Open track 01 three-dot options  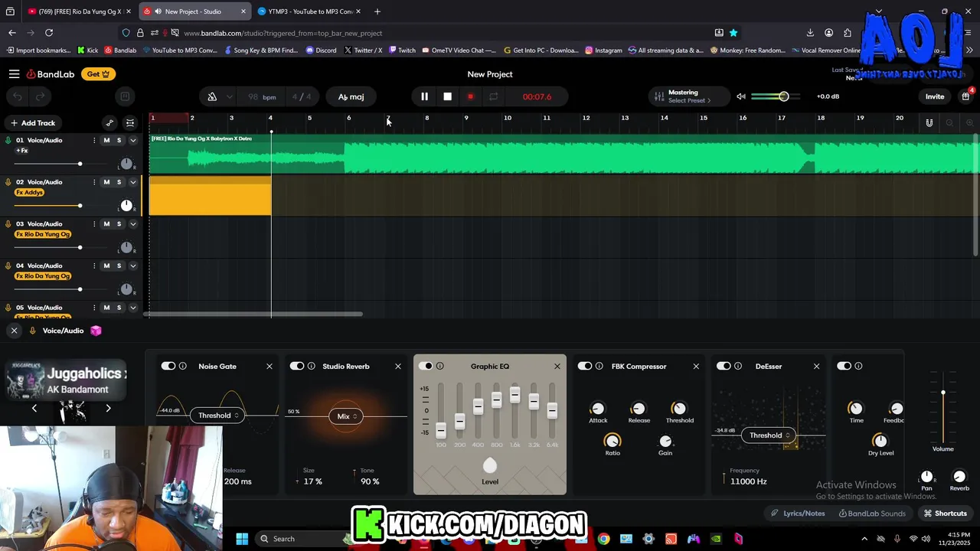[x=94, y=140]
